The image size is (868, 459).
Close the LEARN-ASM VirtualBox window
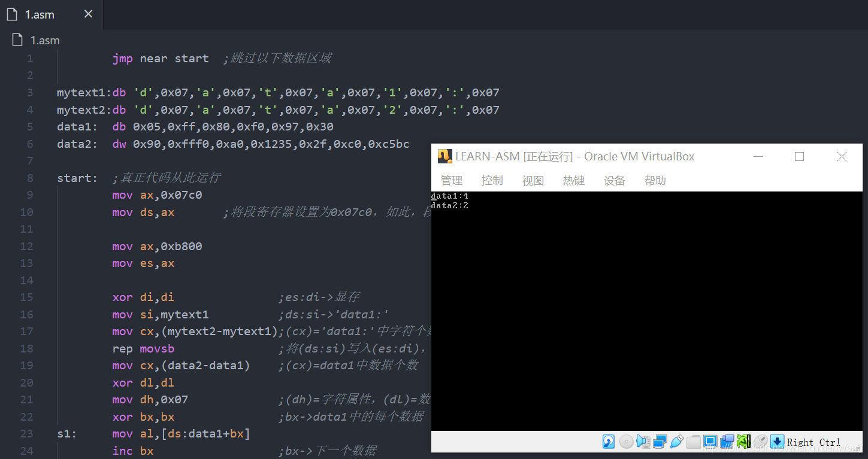[x=842, y=156]
